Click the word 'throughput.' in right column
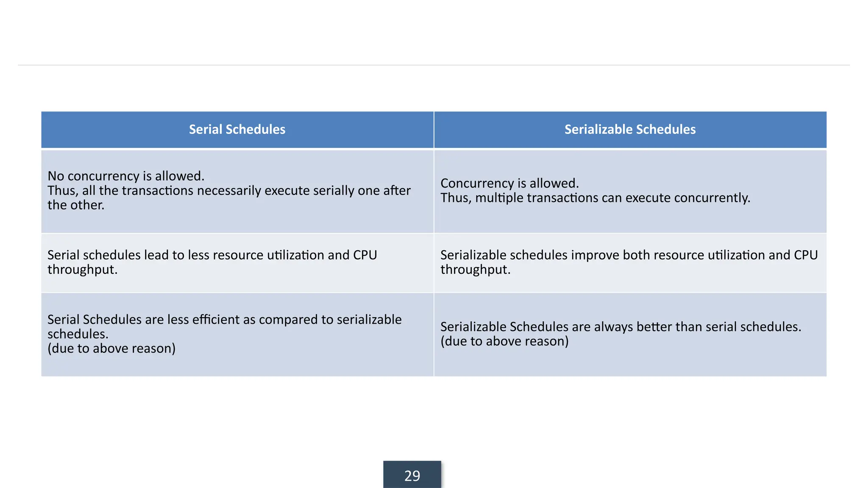Image resolution: width=868 pixels, height=488 pixels. tap(475, 270)
